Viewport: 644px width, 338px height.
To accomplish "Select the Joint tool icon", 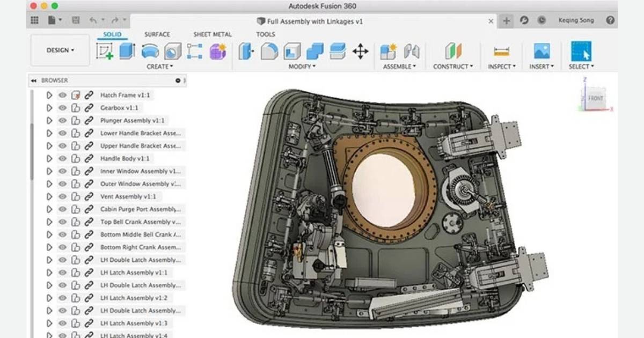I will [x=411, y=52].
